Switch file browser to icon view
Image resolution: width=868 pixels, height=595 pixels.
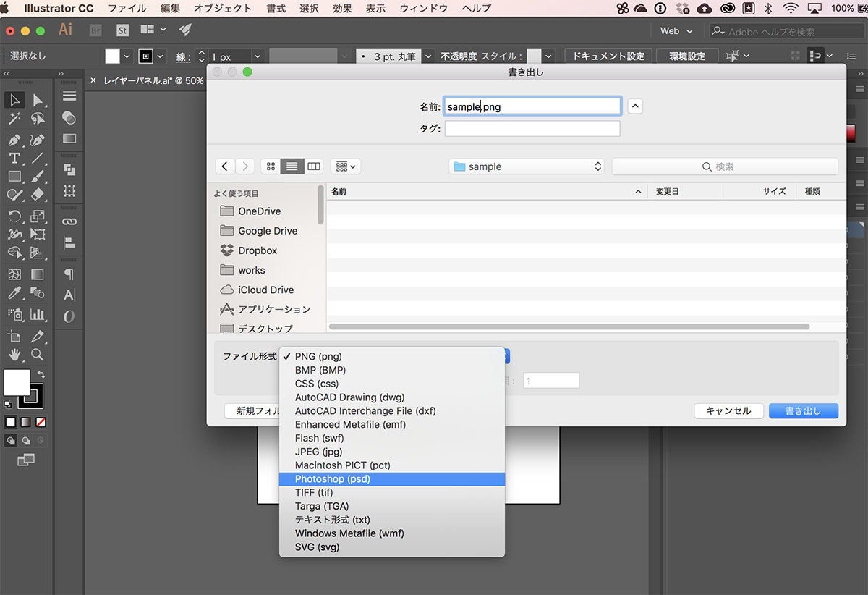[271, 166]
